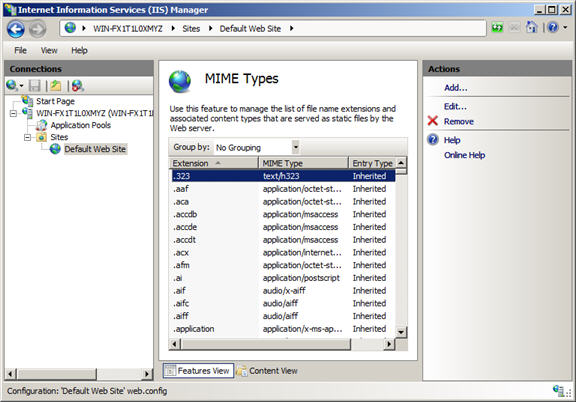Expand breadcrumb arrow after WIN-FX1T1L0XMYZ
Viewport: 576px width, 402px height.
(x=173, y=28)
